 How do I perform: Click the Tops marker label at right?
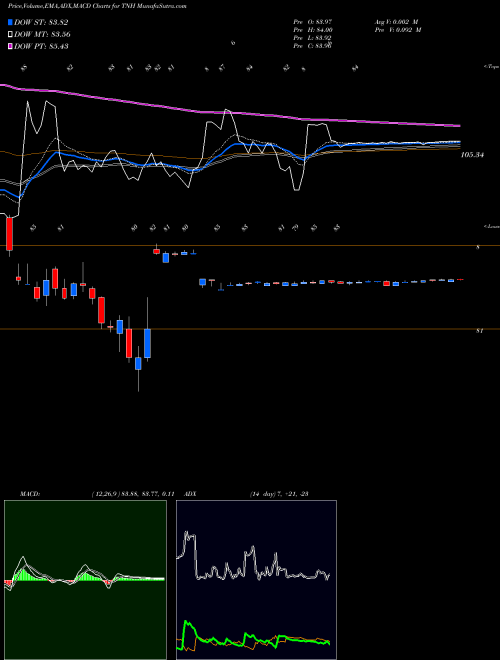(491, 67)
